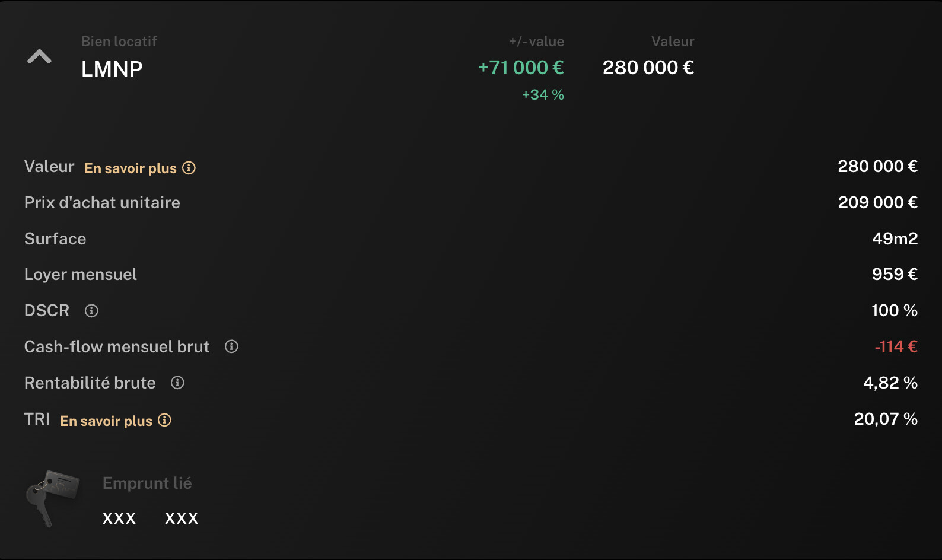Image resolution: width=942 pixels, height=560 pixels.
Task: Click DSCR info icon
Action: 91,311
